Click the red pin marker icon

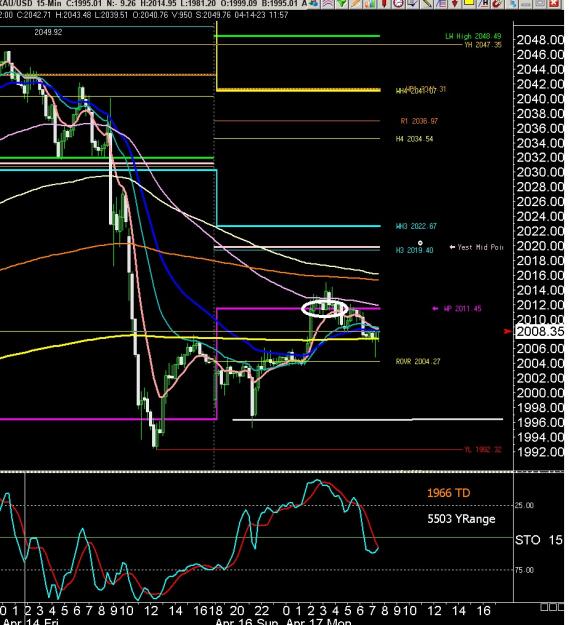[385, 4]
